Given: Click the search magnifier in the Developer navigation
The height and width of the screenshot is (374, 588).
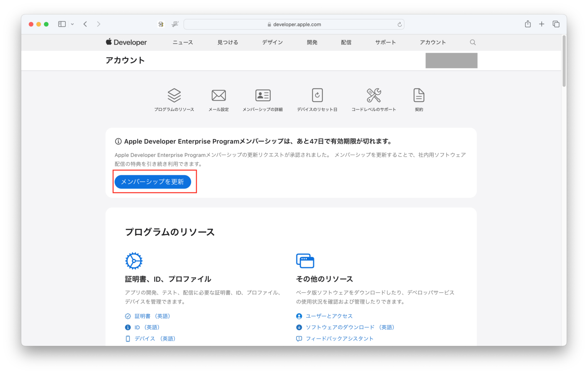Looking at the screenshot, I should (473, 42).
